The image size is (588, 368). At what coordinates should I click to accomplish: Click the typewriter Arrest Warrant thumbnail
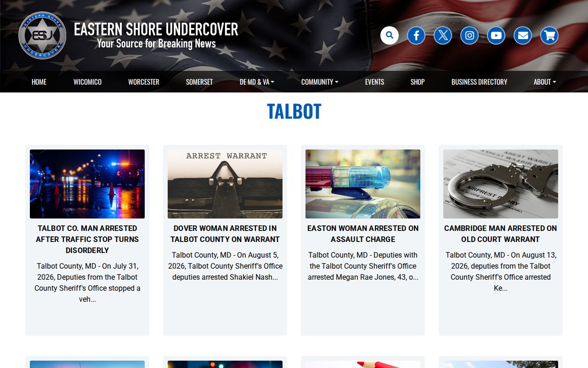point(225,184)
